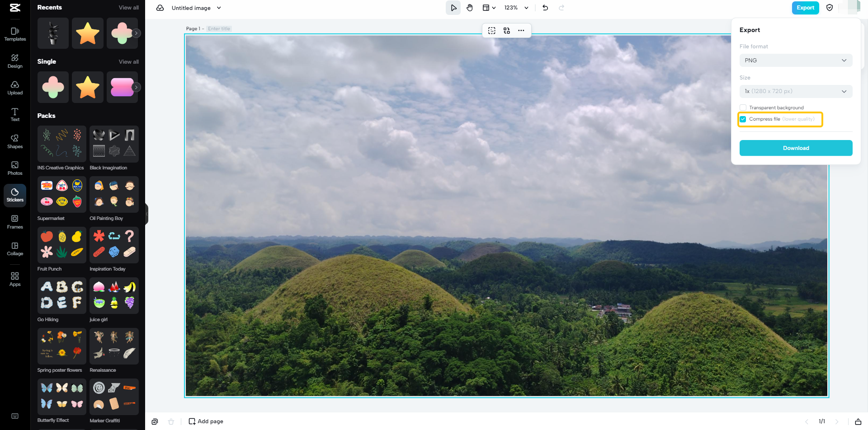Viewport: 868px width, 430px height.
Task: Click View all next to Recents
Action: click(x=129, y=8)
